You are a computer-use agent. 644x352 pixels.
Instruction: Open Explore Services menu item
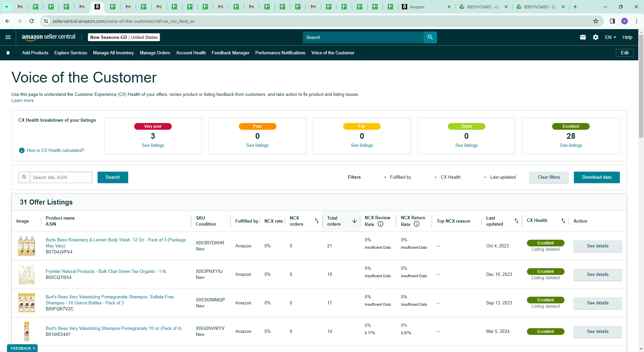point(70,53)
